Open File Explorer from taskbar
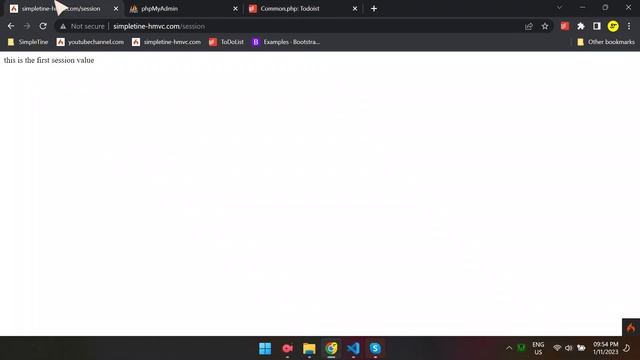The height and width of the screenshot is (360, 640). (x=309, y=349)
